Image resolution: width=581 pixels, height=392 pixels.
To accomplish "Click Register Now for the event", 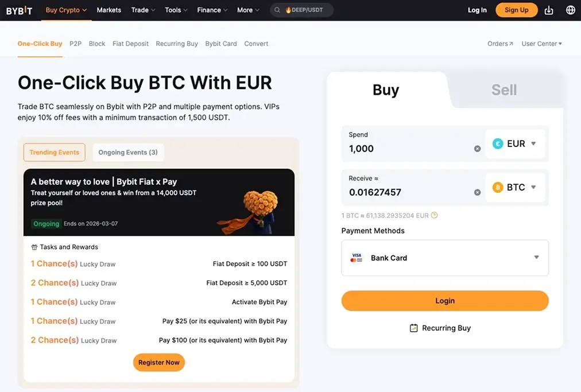I will click(158, 362).
